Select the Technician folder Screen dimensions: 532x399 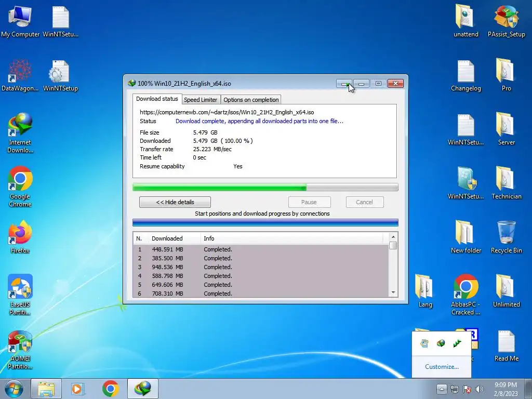506,183
